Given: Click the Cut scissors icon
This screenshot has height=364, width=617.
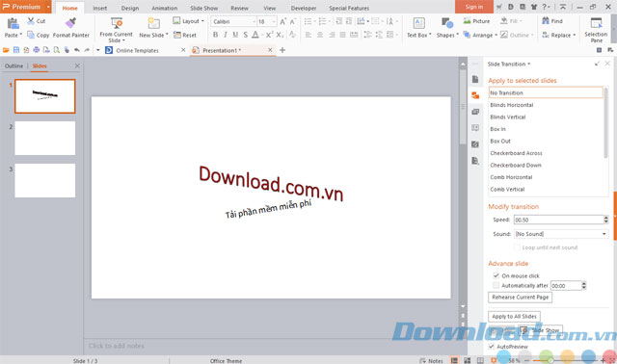Looking at the screenshot, I should click(31, 21).
